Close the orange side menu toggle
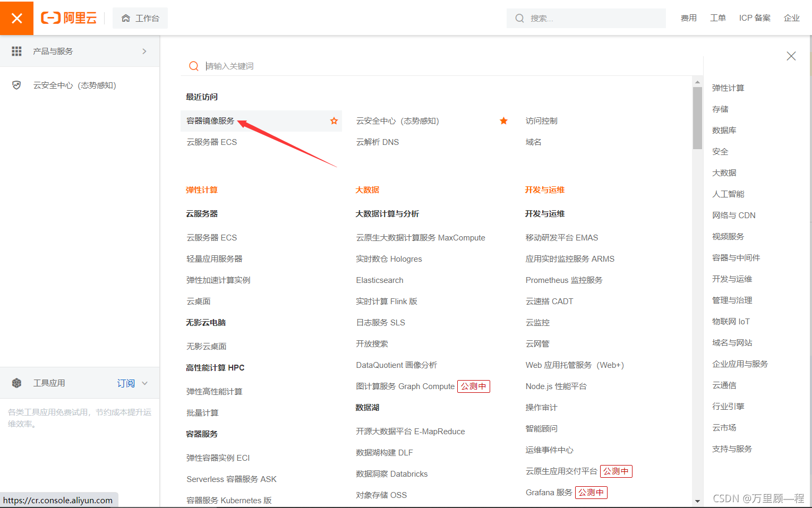 coord(16,18)
